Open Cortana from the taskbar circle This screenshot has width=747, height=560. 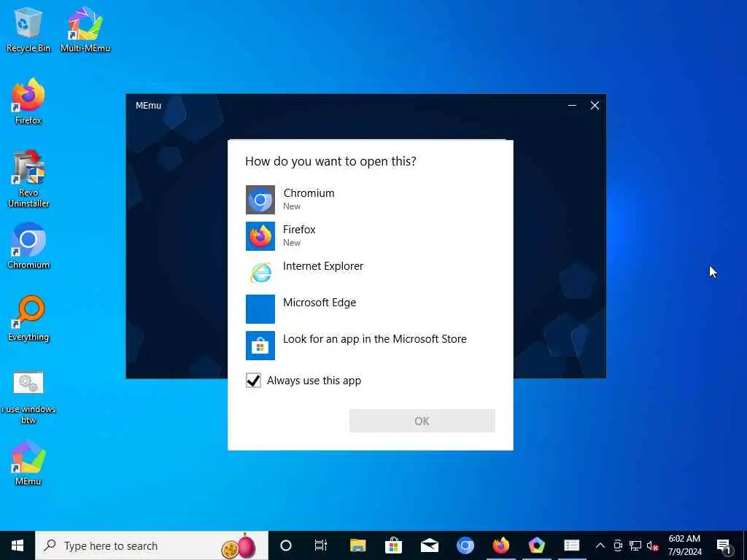(x=286, y=545)
